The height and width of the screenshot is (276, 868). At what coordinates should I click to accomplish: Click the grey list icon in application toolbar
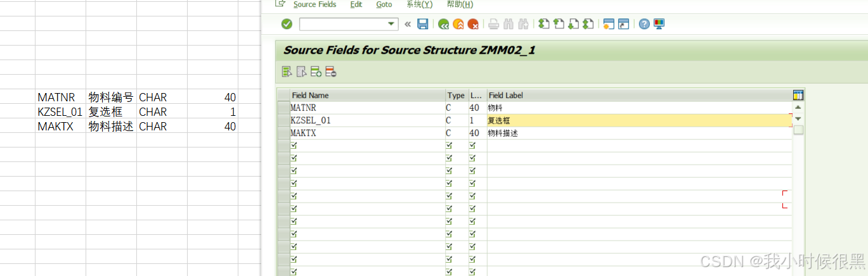[301, 72]
